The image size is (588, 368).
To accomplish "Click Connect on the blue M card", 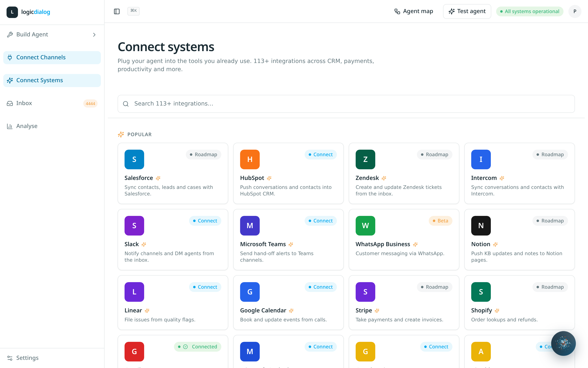I will (321, 347).
